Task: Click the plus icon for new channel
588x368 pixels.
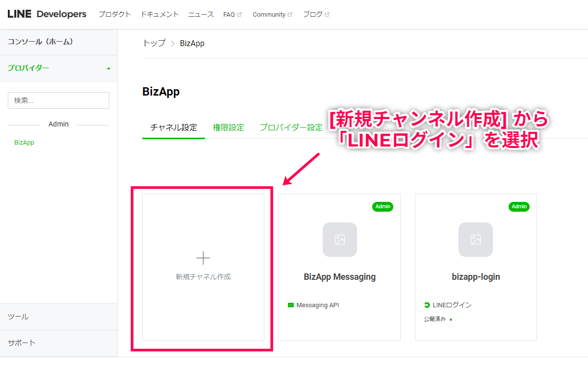Action: [203, 258]
